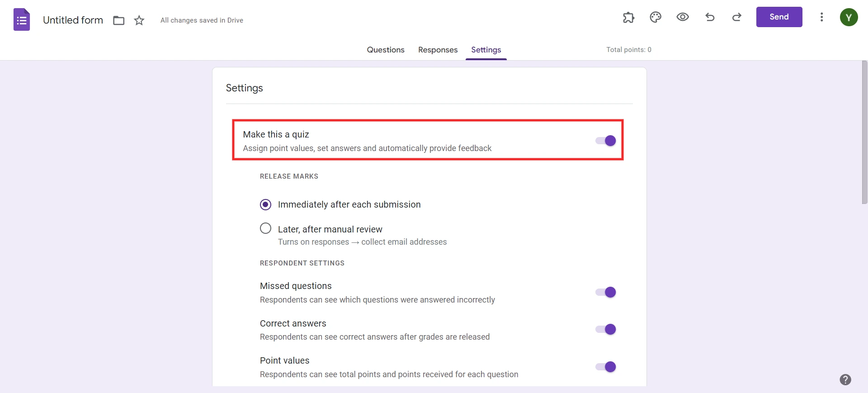The height and width of the screenshot is (393, 868).
Task: Click the Untitled form title field
Action: tap(72, 20)
